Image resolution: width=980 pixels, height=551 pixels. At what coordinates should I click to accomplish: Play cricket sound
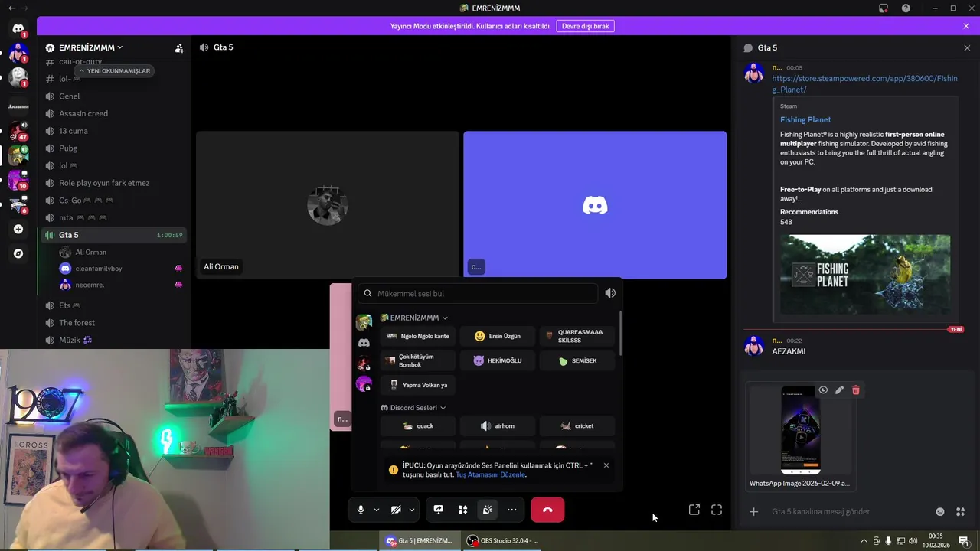pyautogui.click(x=577, y=426)
